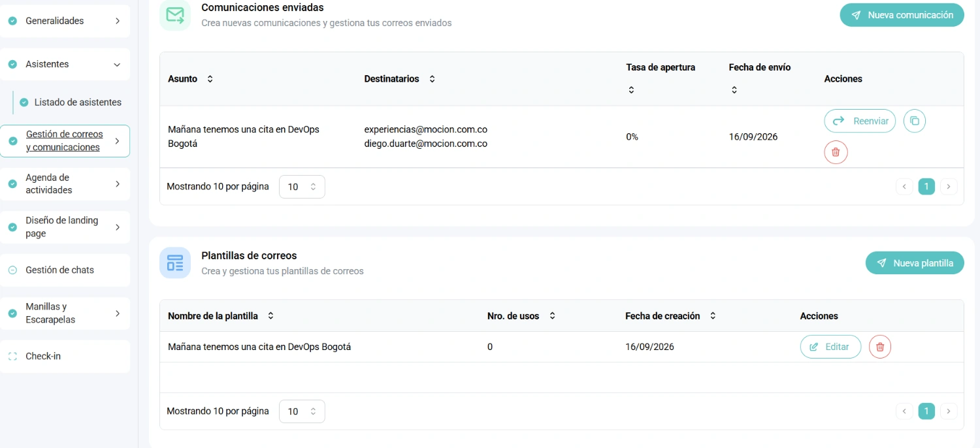This screenshot has height=448, width=980.
Task: Delete the template using red trash icon
Action: click(x=880, y=347)
